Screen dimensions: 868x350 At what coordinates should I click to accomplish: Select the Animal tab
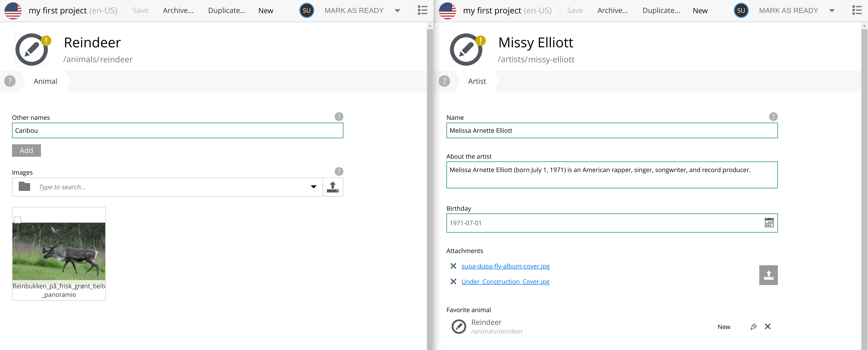click(x=45, y=81)
